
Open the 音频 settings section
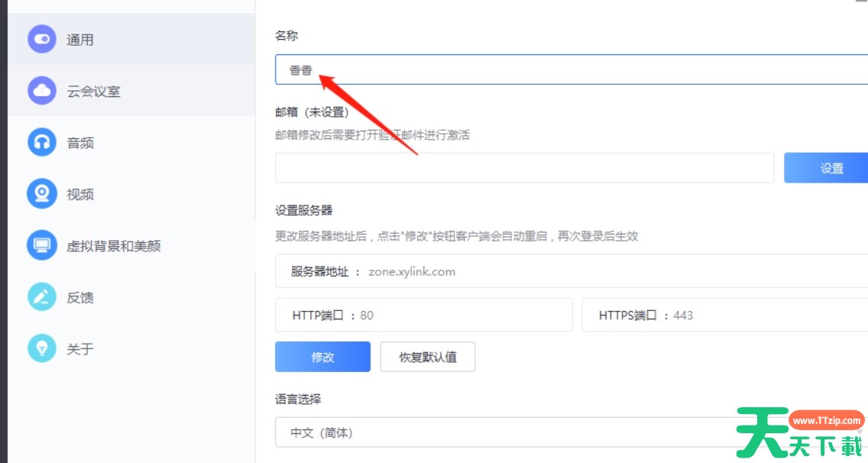(80, 143)
